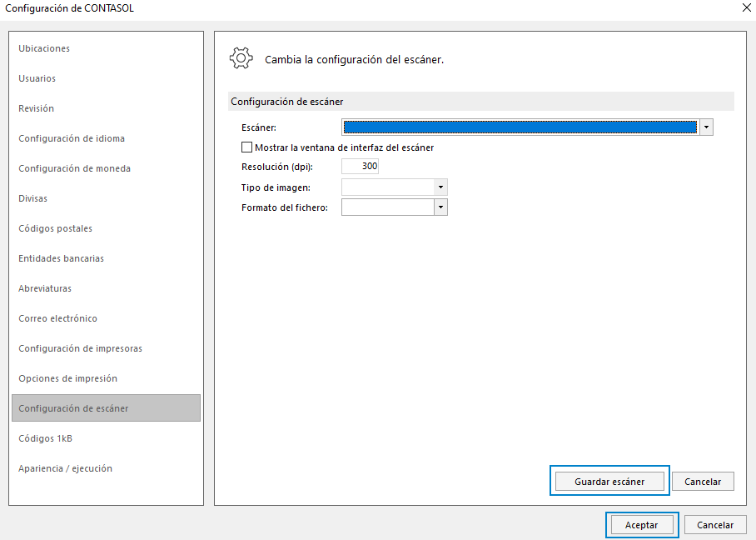The image size is (756, 540).
Task: Select Configuración de escáner sidebar item
Action: 106,408
